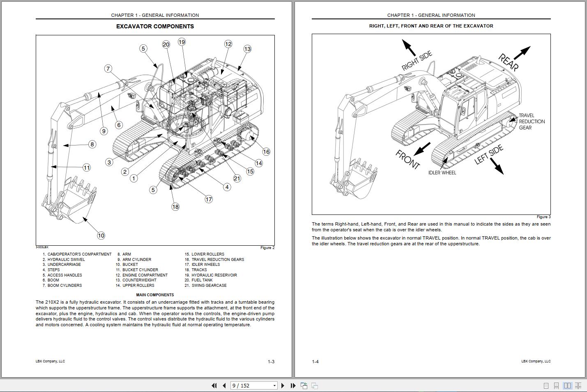Click the 'LEFT SIDE' direction label

[x=489, y=155]
